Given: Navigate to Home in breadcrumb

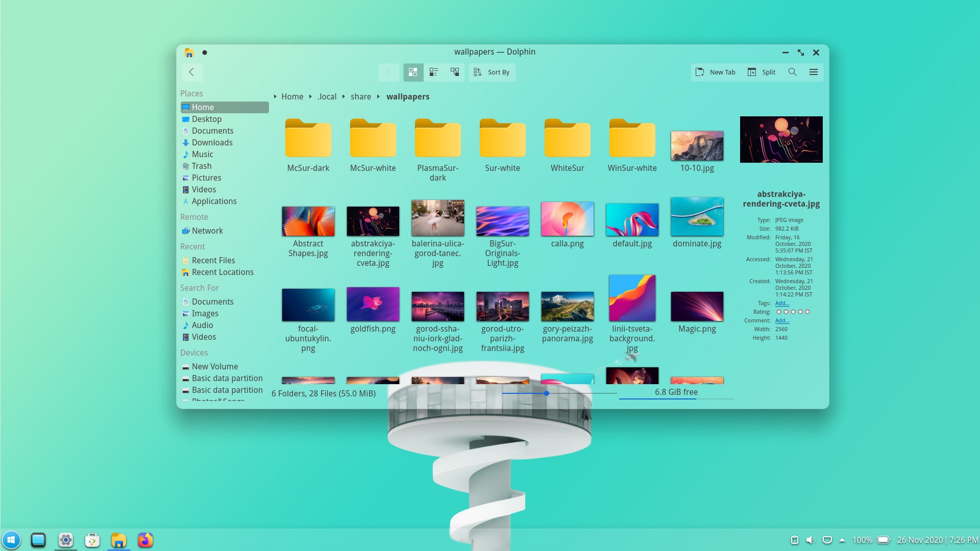Looking at the screenshot, I should point(292,96).
